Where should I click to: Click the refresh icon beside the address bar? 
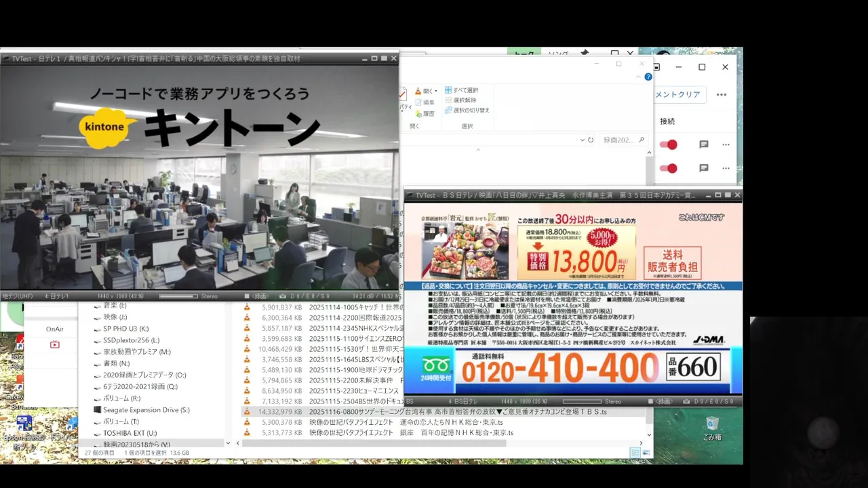point(591,140)
